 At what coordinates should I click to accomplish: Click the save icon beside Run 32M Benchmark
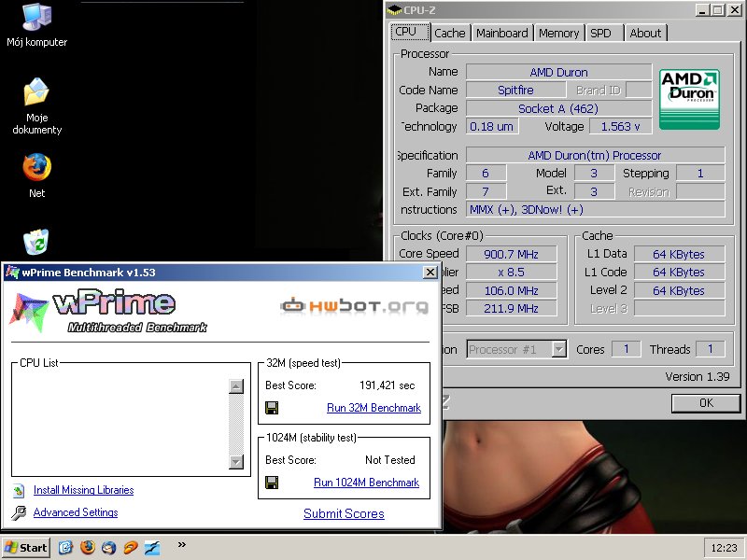tap(272, 408)
